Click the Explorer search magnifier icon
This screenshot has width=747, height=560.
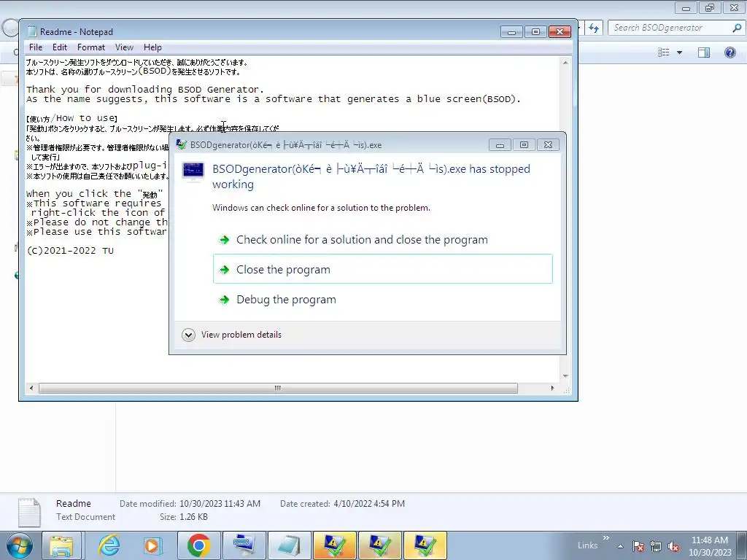click(x=737, y=28)
